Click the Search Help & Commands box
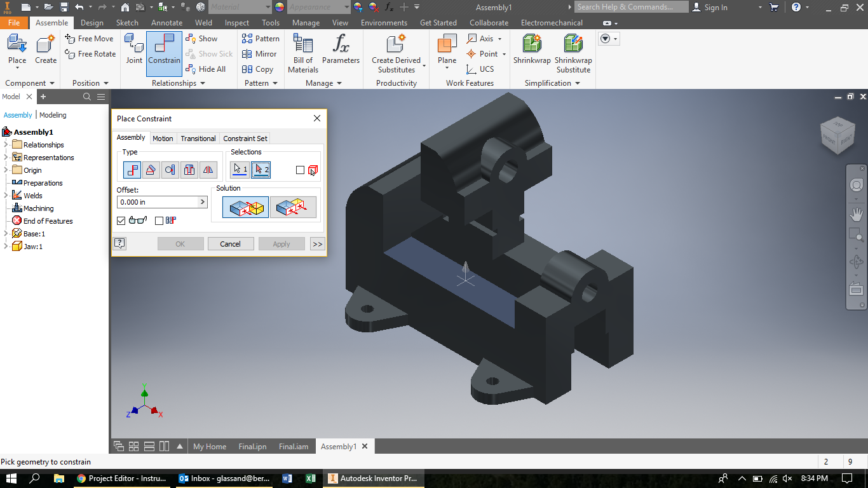 coord(631,7)
